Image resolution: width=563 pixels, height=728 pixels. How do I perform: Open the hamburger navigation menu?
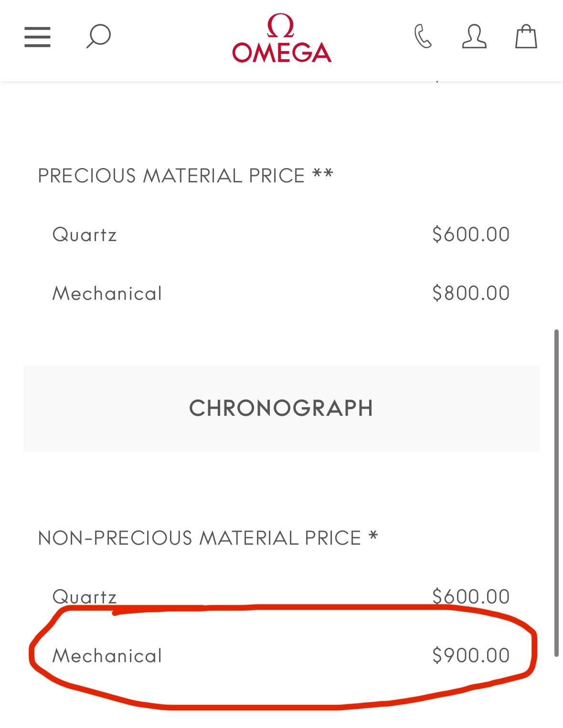point(37,37)
